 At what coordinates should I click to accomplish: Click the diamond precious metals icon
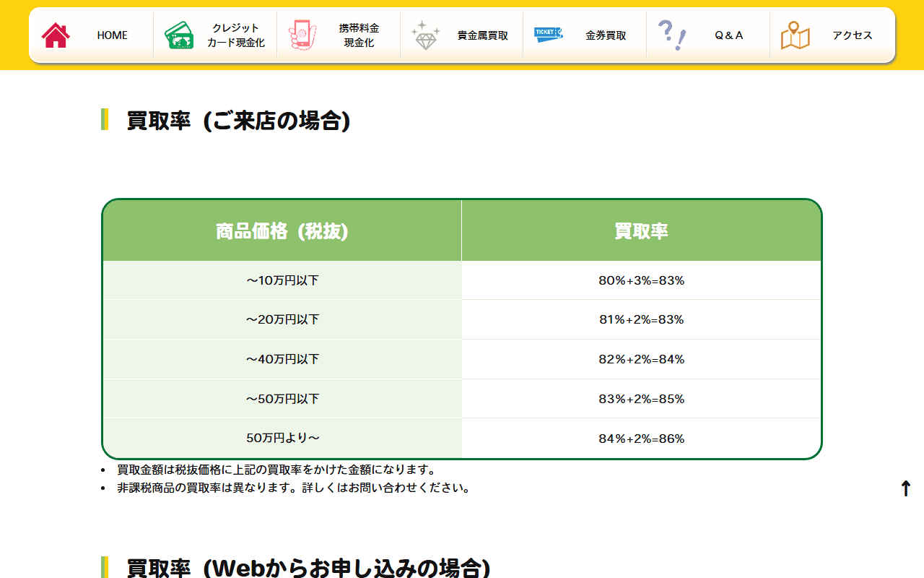[x=425, y=35]
